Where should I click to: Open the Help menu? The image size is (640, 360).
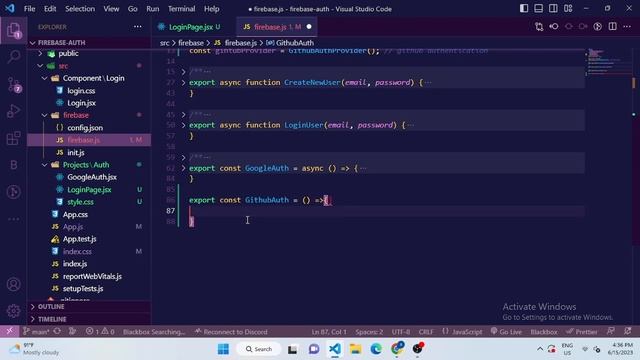click(x=211, y=9)
